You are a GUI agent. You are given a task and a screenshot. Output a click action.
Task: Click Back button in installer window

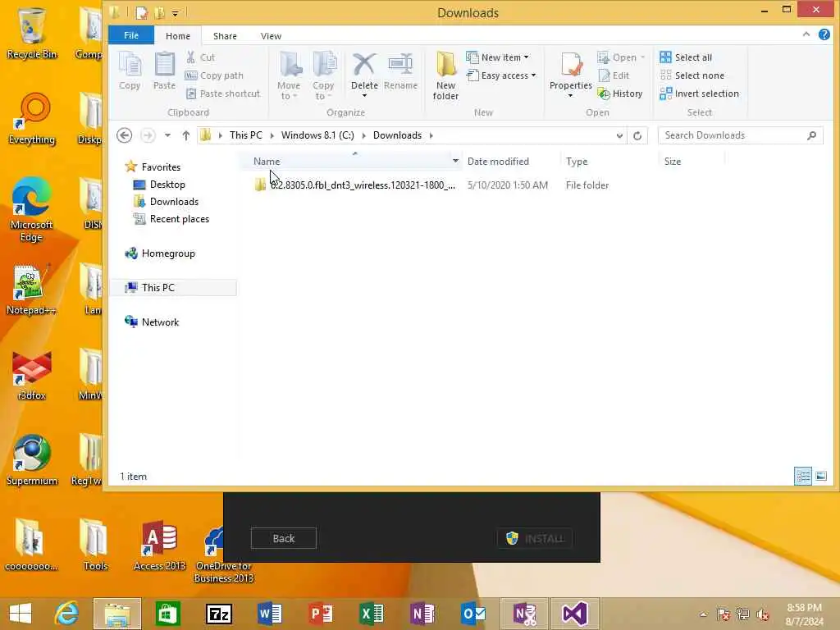click(283, 538)
